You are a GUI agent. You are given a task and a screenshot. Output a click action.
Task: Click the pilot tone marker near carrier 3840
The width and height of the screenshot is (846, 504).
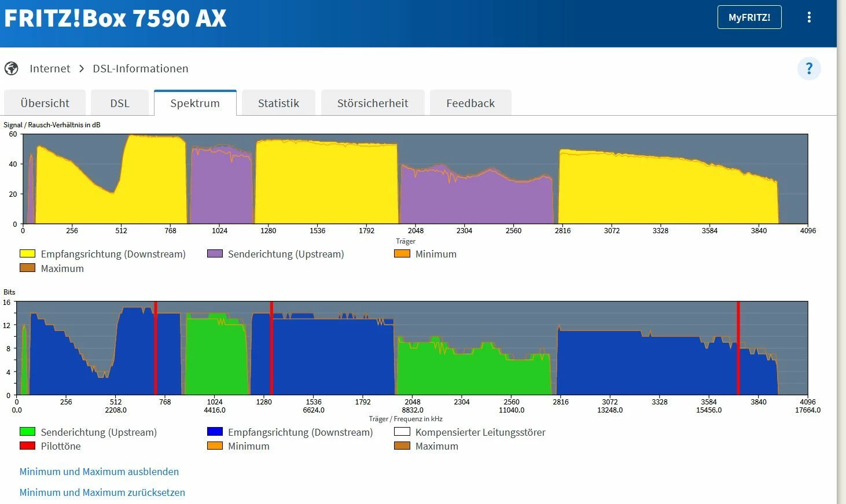(738, 348)
